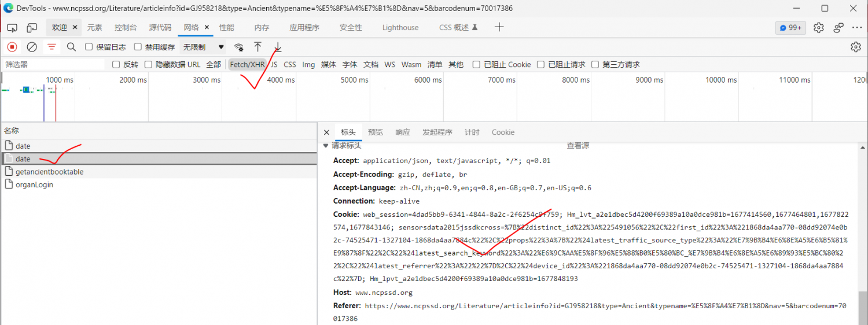The image size is (868, 325).
Task: Select the Fetch/XHR filter button
Action: [247, 65]
